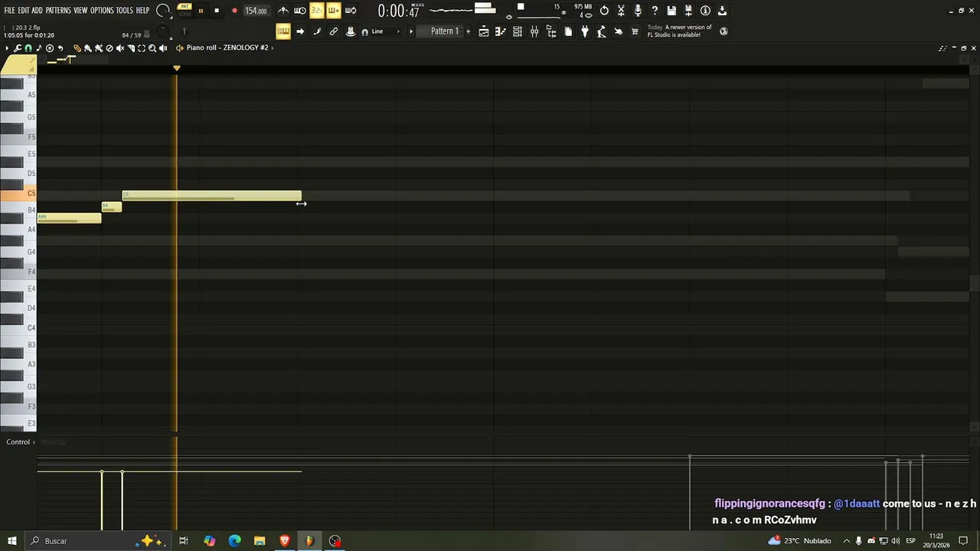
Task: Expand arrow left of Pattern 1
Action: 411,31
